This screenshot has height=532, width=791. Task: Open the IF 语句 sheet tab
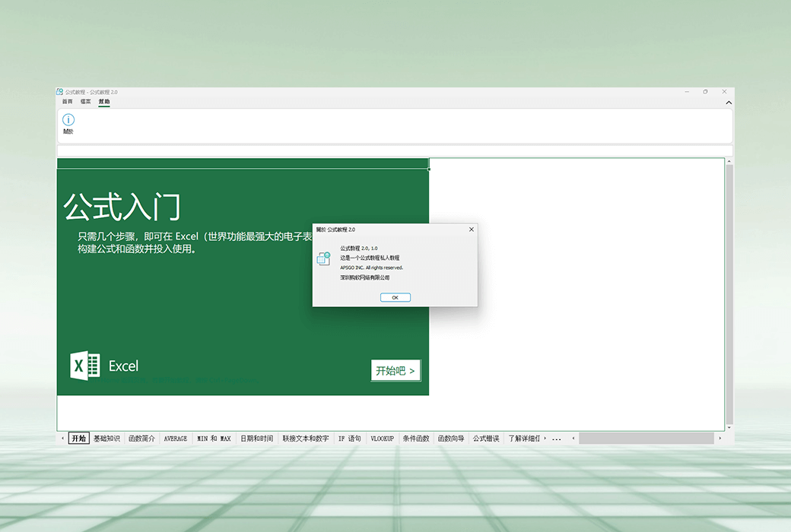(350, 439)
